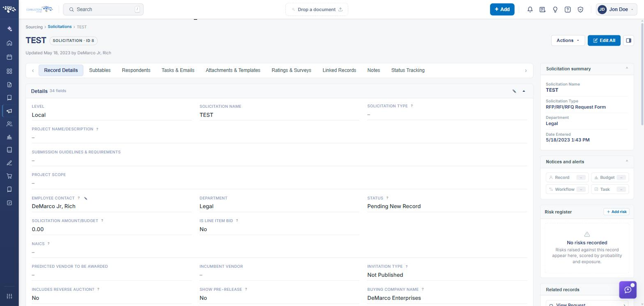Click the Add risk button
The height and width of the screenshot is (306, 644).
point(616,212)
